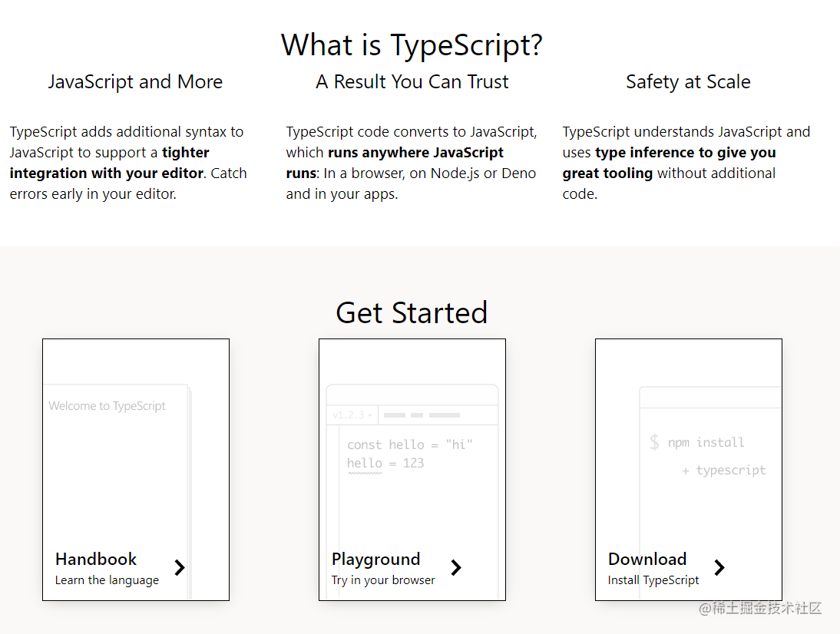The height and width of the screenshot is (634, 840).
Task: Click 'hello = 123' line in playground illustration
Action: (x=385, y=463)
